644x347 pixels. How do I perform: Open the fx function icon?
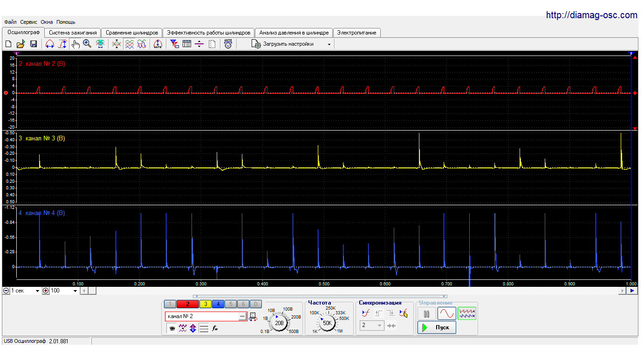tap(215, 328)
